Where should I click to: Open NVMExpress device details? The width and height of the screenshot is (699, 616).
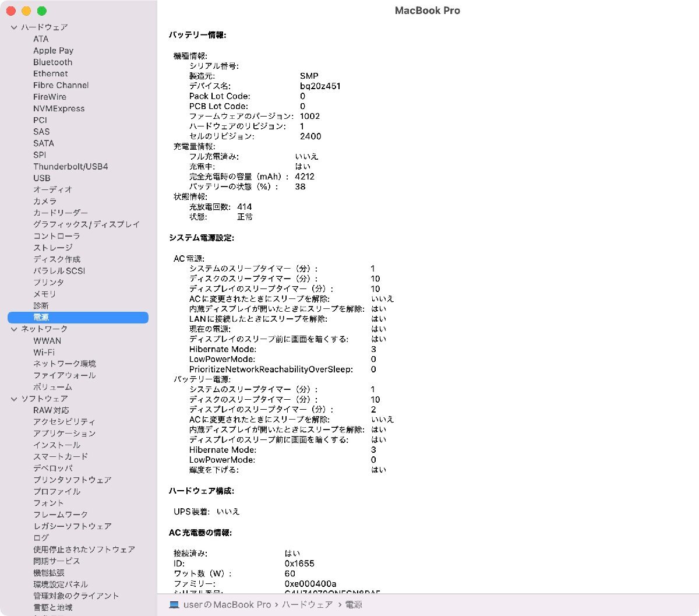point(59,108)
